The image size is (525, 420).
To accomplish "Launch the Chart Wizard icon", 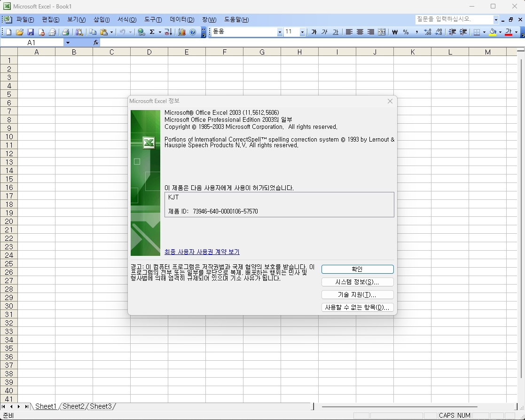I will 181,32.
